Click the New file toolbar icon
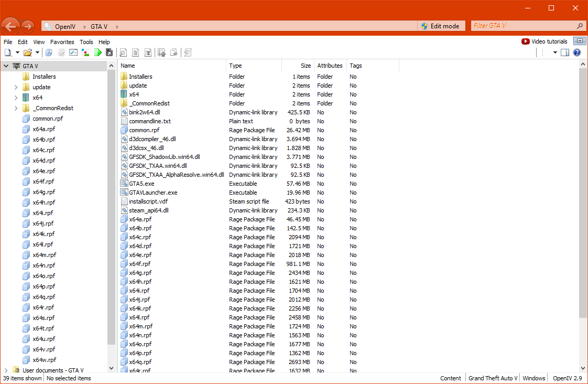Screen dimensions: 588x384 point(8,52)
